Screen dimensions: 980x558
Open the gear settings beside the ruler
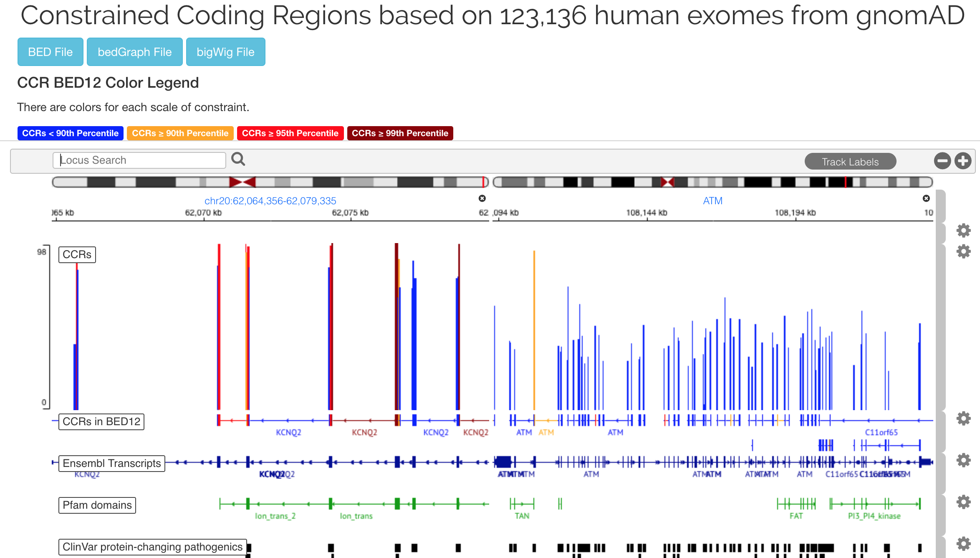pyautogui.click(x=963, y=230)
